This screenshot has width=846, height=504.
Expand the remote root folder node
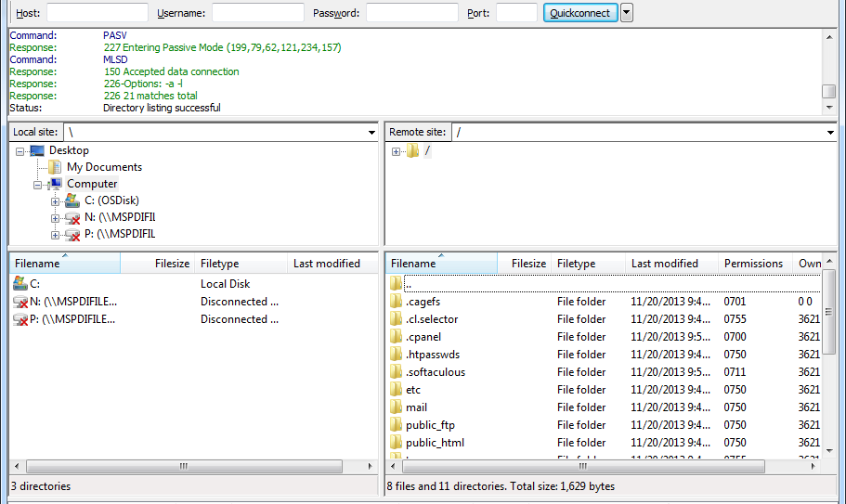[x=397, y=151]
